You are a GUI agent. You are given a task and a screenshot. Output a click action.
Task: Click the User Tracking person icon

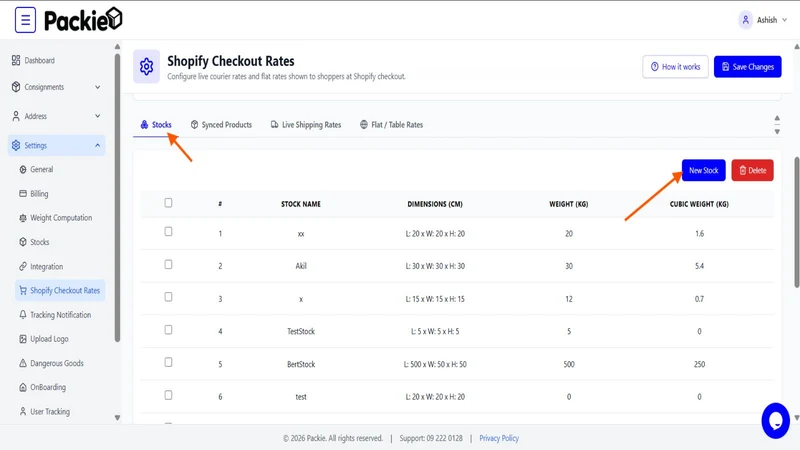23,411
